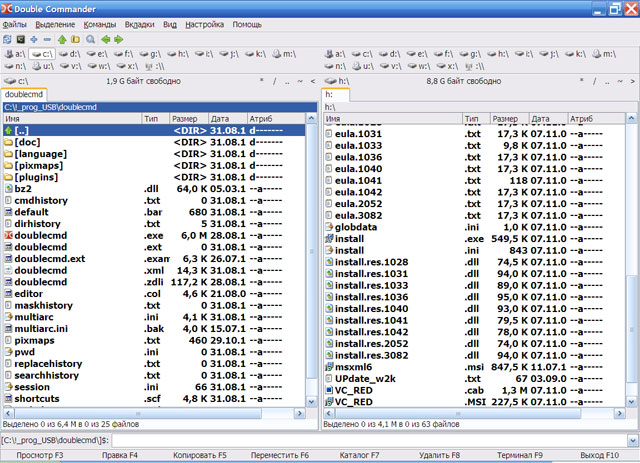The height and width of the screenshot is (463, 640).
Task: Switch left panel to drive d:\
Action: click(69, 53)
